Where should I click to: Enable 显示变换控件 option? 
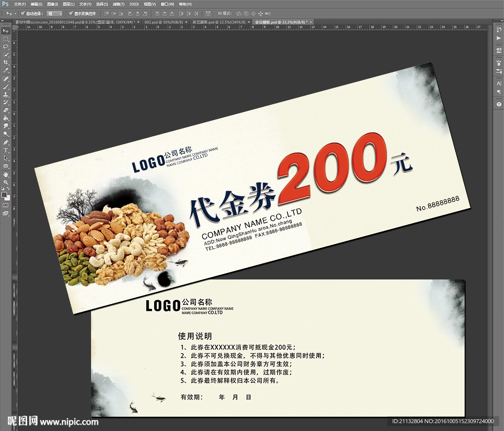point(70,13)
